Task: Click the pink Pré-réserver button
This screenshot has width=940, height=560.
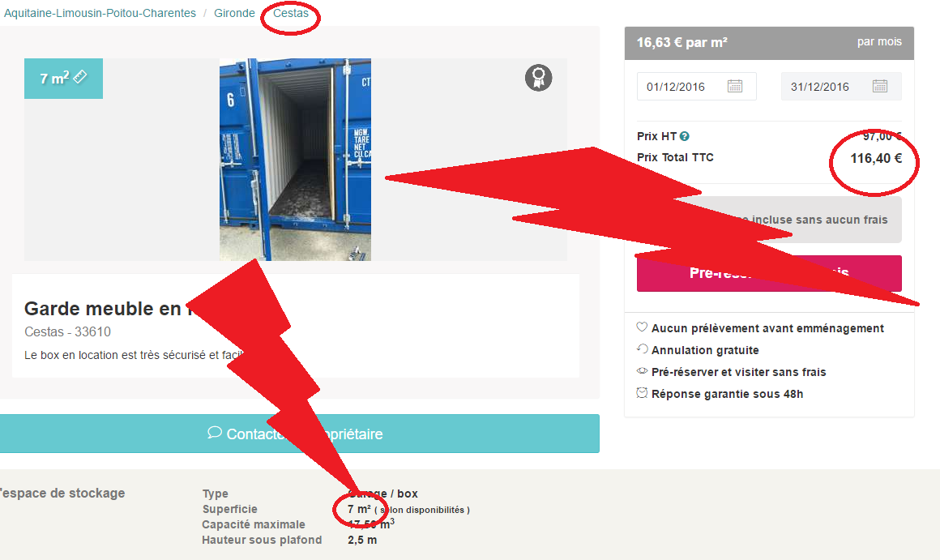Action: 769,273
